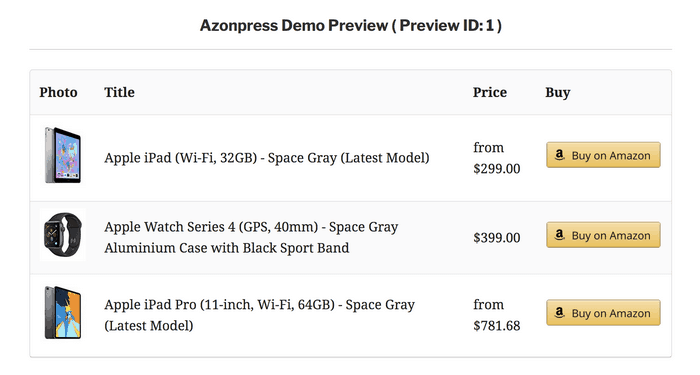
Task: Open the Apple iPad Pro 11-inch title
Action: tap(259, 315)
